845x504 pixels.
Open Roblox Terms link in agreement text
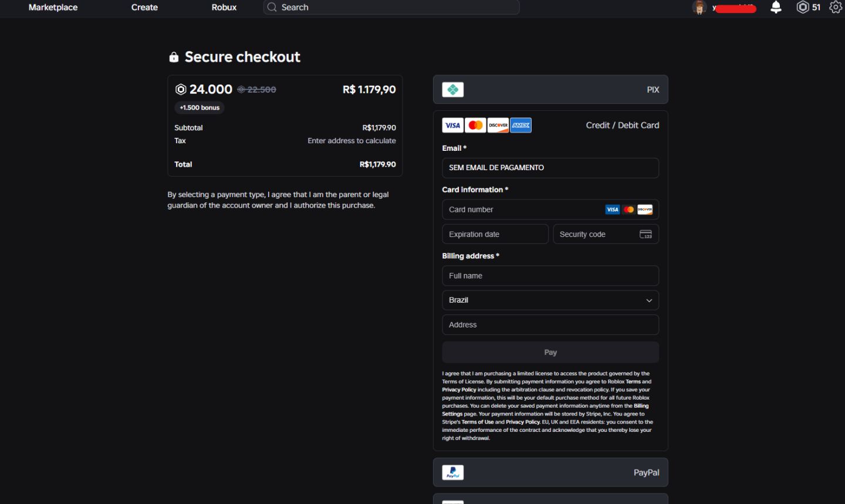coord(633,381)
